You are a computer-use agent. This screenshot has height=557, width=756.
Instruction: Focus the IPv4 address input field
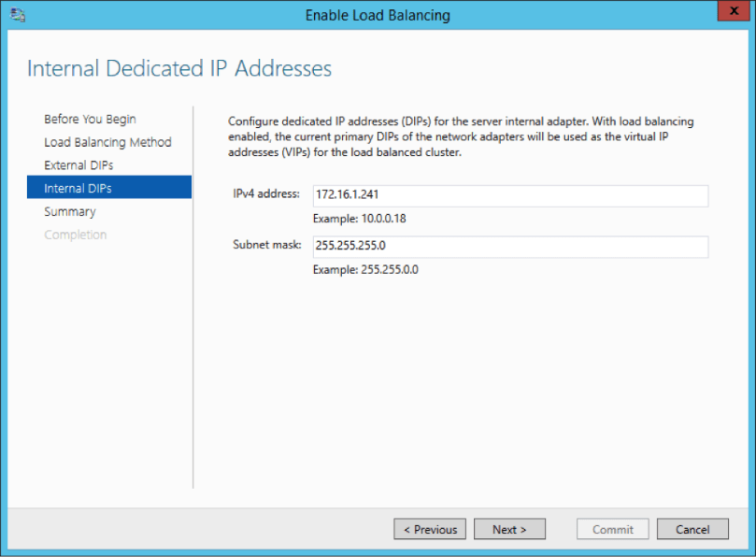coord(509,195)
